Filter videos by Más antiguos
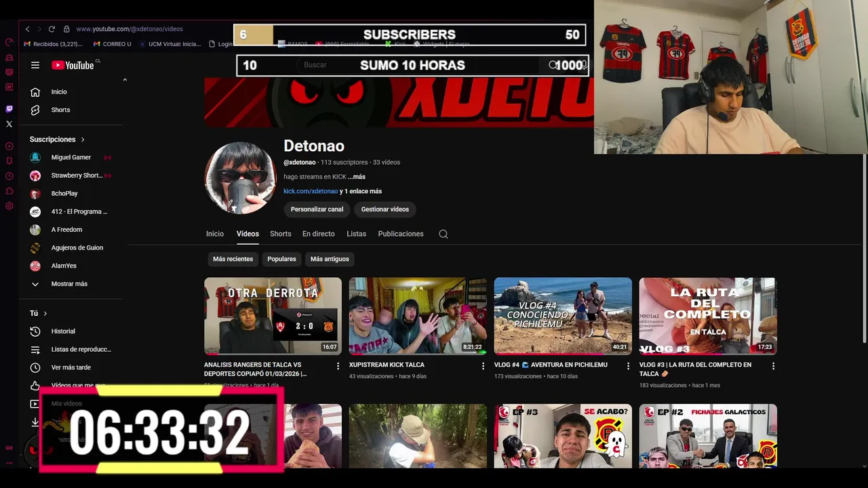This screenshot has width=868, height=488. click(x=330, y=259)
